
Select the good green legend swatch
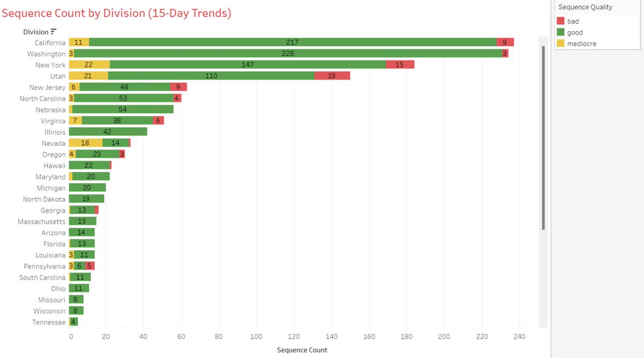coord(560,32)
